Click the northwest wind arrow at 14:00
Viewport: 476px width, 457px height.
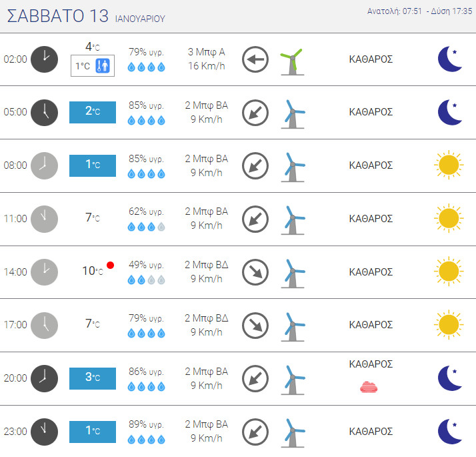(255, 272)
